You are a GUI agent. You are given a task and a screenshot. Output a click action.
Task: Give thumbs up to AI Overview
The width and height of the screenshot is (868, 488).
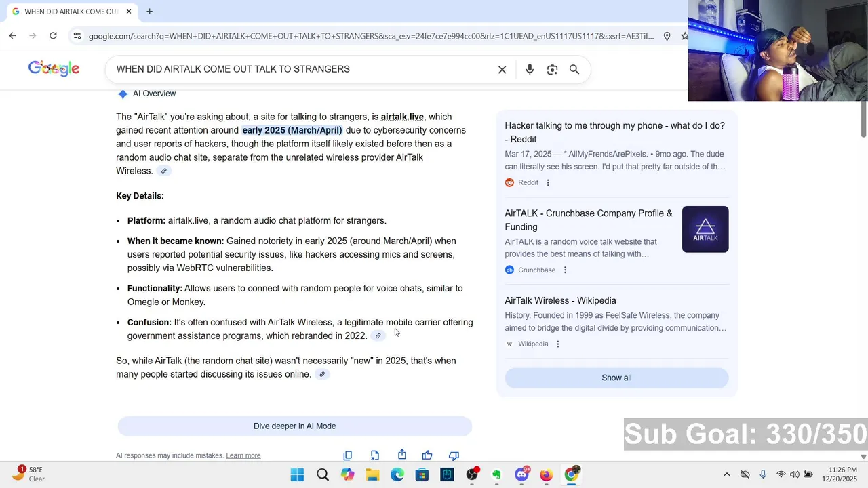tap(427, 455)
